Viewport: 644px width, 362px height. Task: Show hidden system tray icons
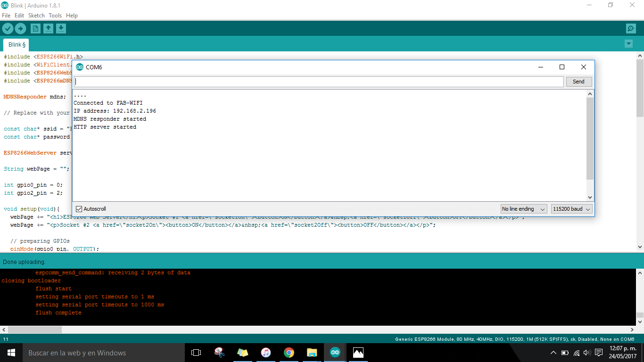(553, 353)
